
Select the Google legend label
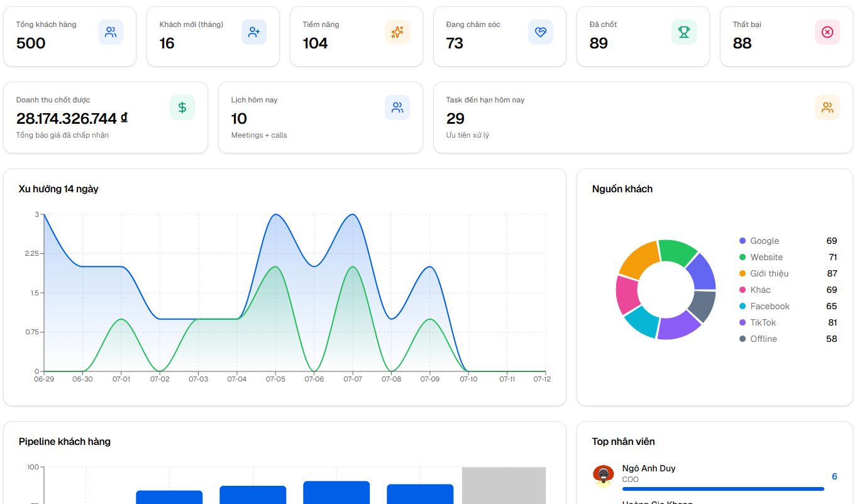[765, 241]
